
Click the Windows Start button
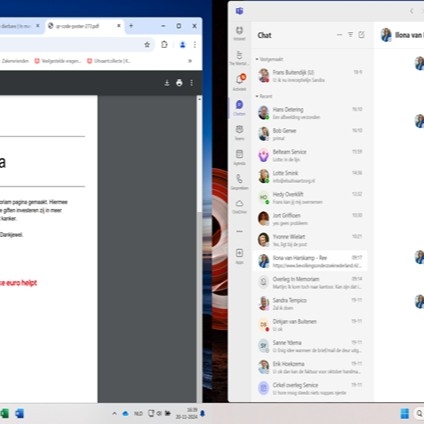[404, 414]
